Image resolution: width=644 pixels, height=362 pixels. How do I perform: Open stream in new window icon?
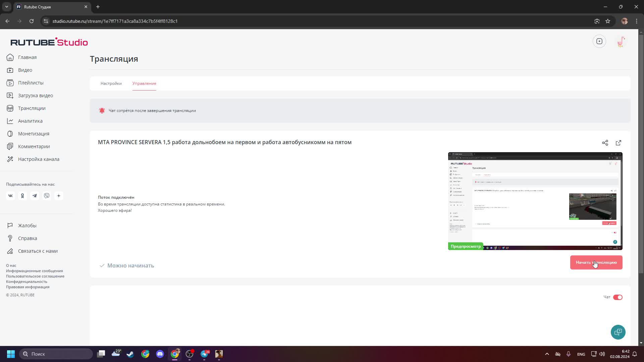tap(618, 143)
